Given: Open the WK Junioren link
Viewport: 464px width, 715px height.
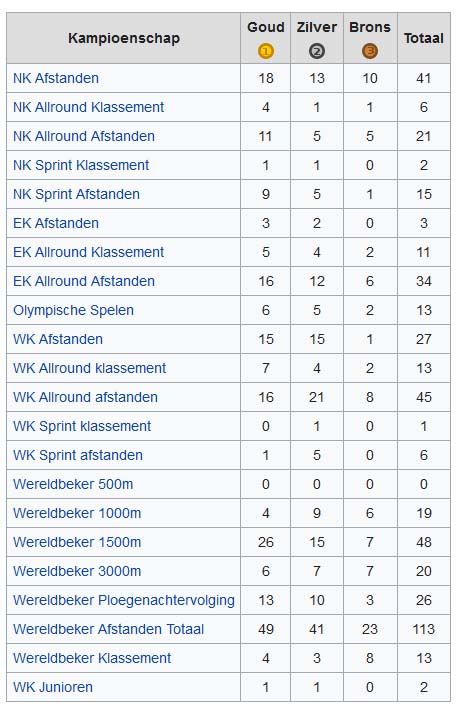Looking at the screenshot, I should [x=53, y=687].
